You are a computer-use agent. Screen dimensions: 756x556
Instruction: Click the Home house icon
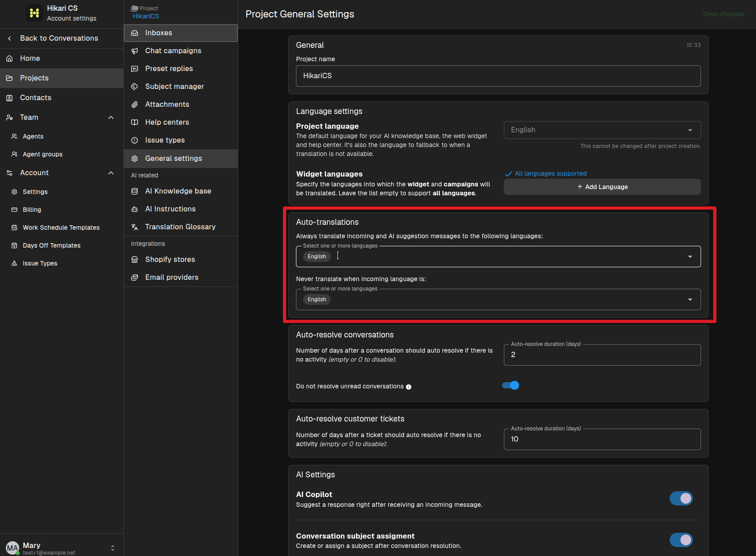[9, 59]
